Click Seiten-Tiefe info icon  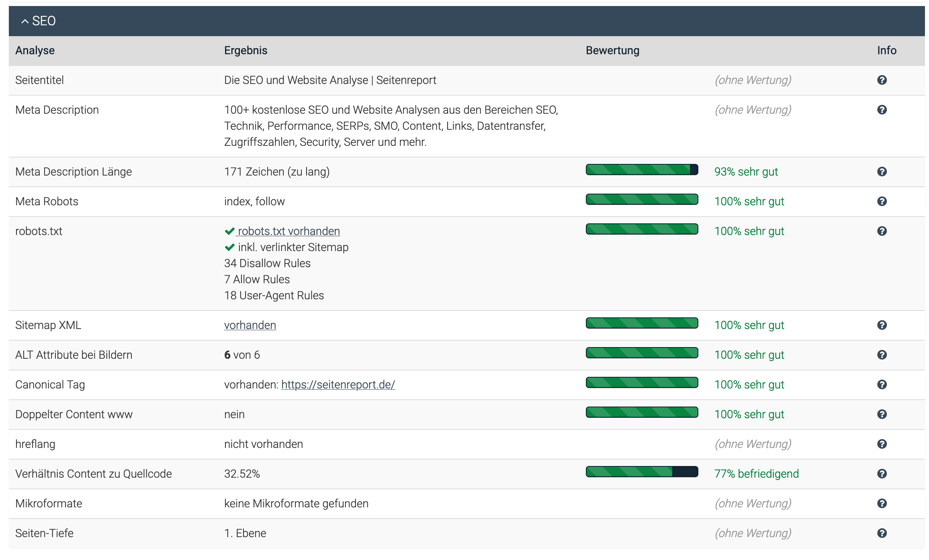pyautogui.click(x=882, y=533)
